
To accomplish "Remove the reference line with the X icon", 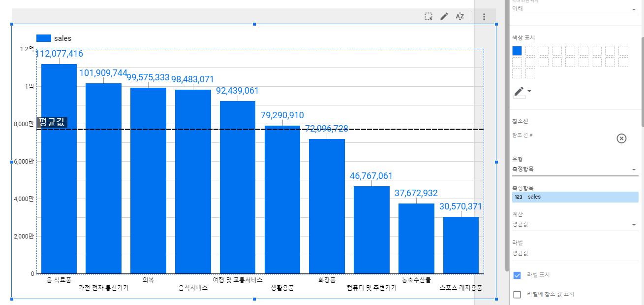I will coord(621,138).
